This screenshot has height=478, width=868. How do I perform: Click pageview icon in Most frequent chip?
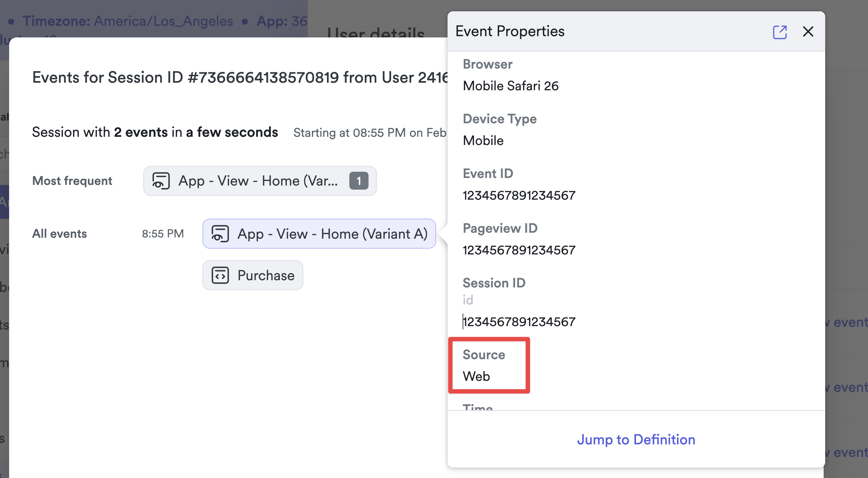(161, 181)
